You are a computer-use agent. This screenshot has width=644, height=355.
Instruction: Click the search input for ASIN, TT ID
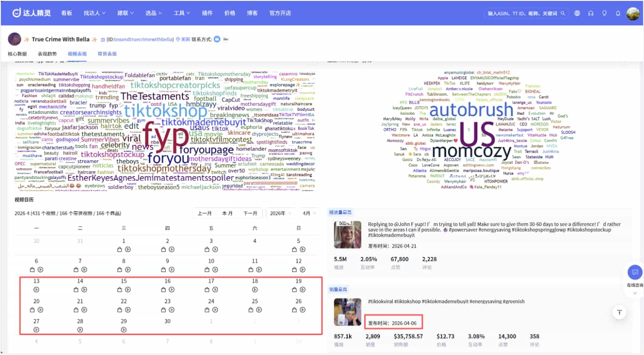522,14
